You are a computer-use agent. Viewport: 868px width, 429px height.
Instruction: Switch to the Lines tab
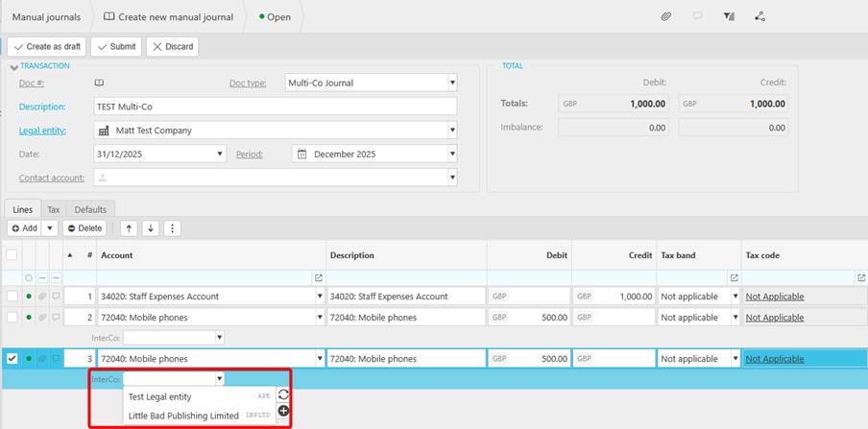point(23,210)
